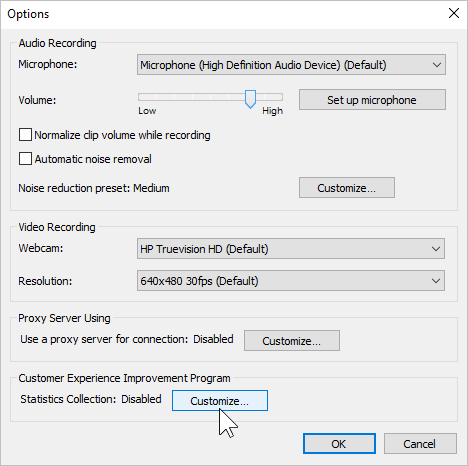The width and height of the screenshot is (468, 466).
Task: Click the 'Automatic noise removal' label text
Action: pyautogui.click(x=93, y=159)
